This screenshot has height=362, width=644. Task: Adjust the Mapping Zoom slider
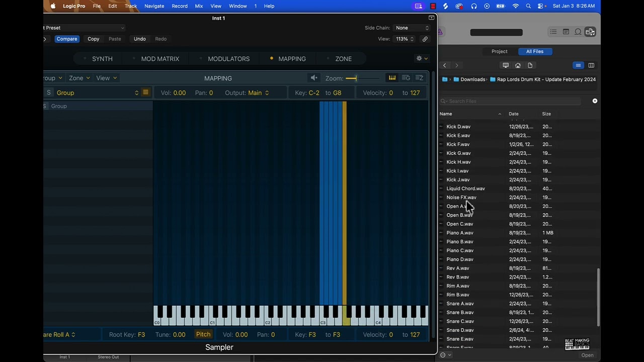tap(362, 78)
